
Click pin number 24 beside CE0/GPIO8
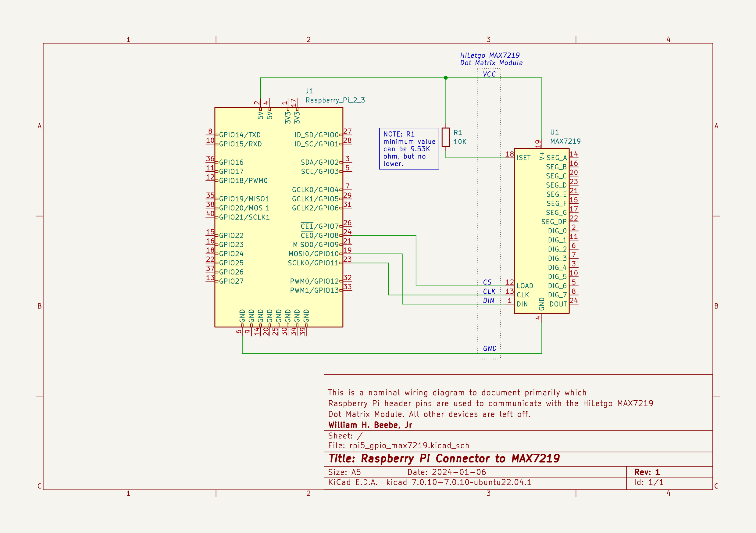point(348,232)
